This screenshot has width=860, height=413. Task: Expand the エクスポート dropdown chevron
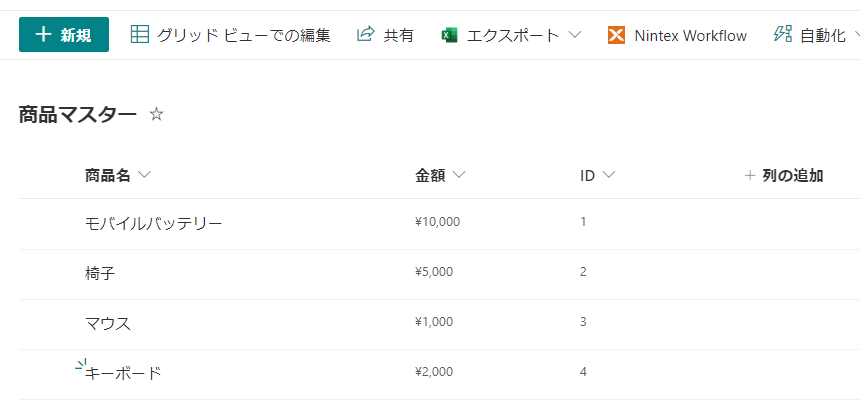pos(575,35)
